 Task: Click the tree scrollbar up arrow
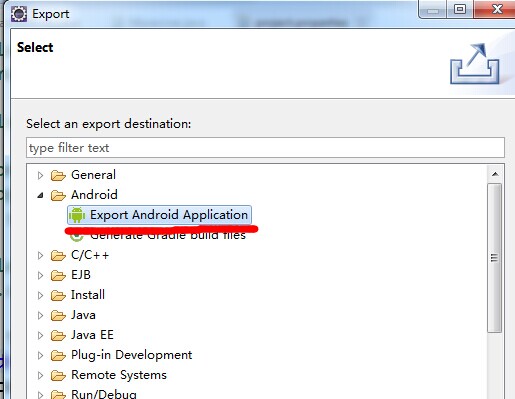coord(495,174)
